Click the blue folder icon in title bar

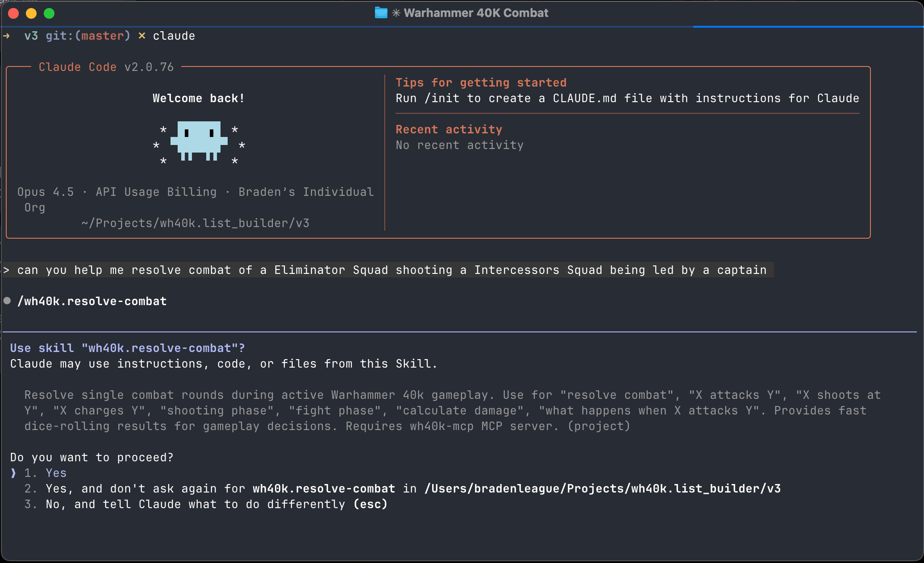380,13
